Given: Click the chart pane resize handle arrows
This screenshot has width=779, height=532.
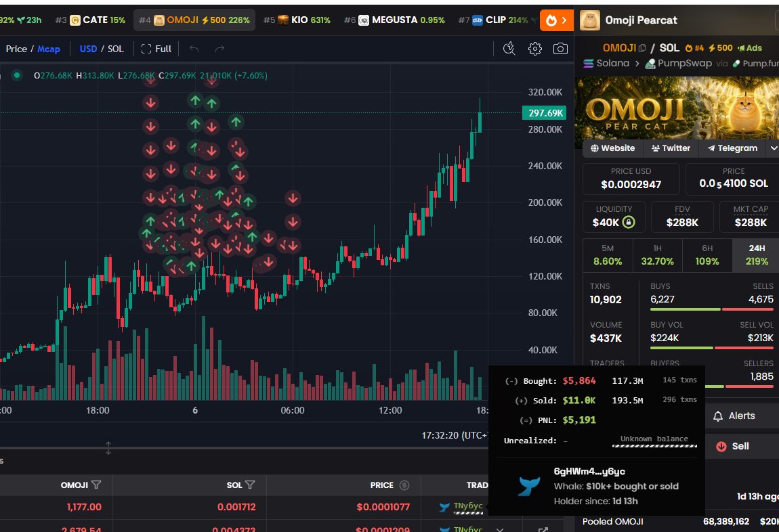Looking at the screenshot, I should coord(108,447).
